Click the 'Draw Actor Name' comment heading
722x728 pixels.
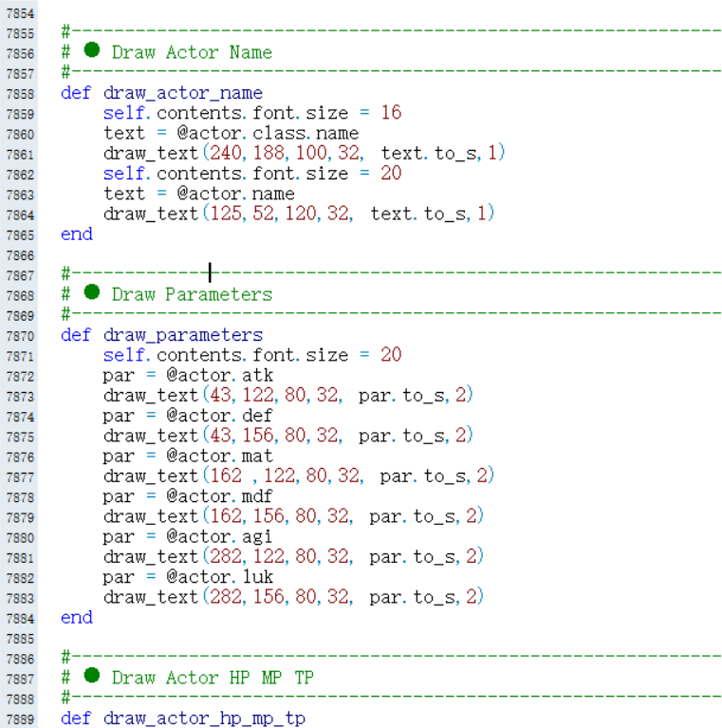point(192,52)
